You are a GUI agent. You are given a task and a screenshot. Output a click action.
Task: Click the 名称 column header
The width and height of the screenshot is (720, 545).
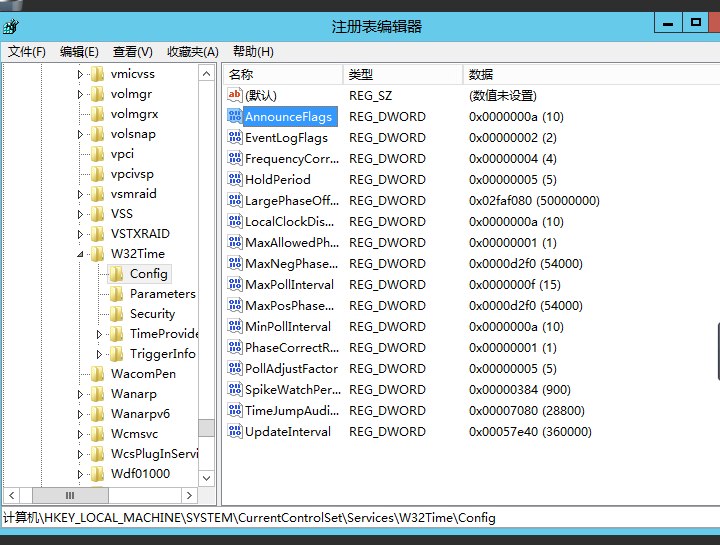pyautogui.click(x=241, y=75)
